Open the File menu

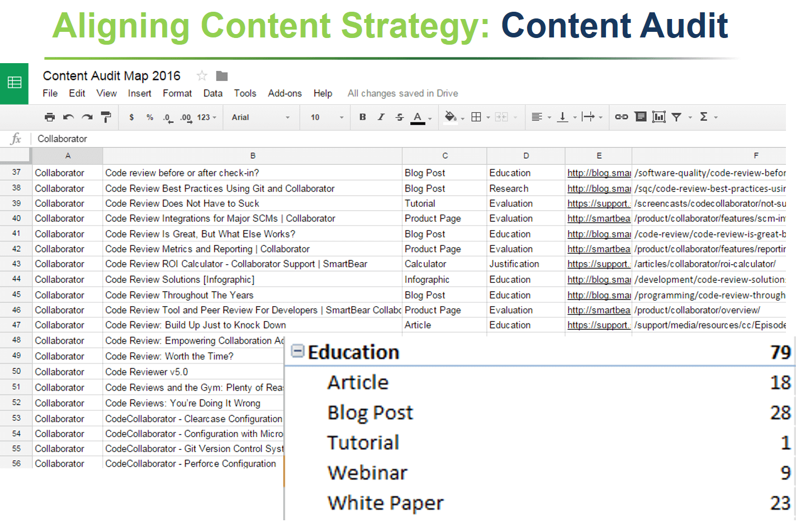50,93
